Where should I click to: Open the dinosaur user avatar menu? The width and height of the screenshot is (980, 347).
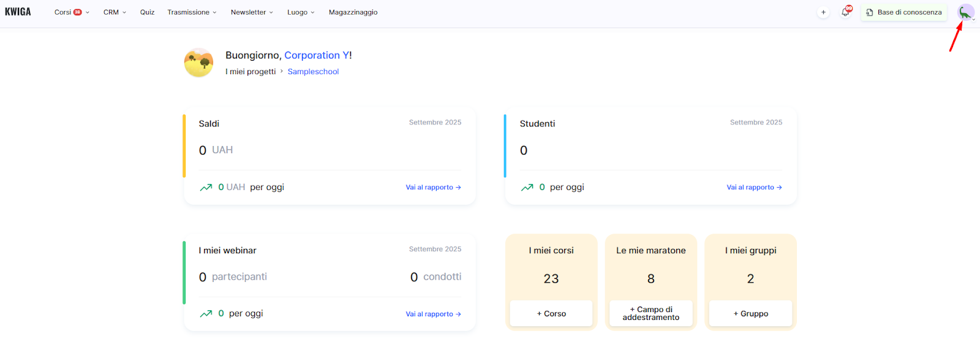coord(966,12)
